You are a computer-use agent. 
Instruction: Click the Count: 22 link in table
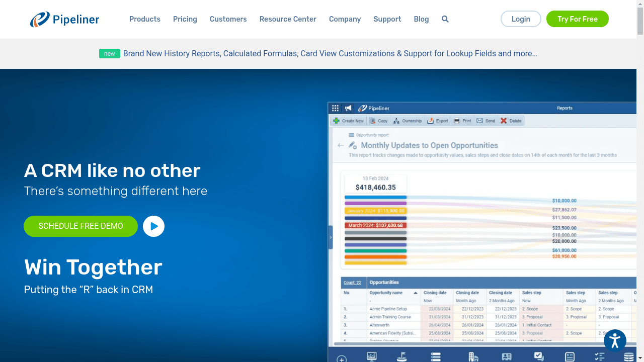(x=352, y=283)
